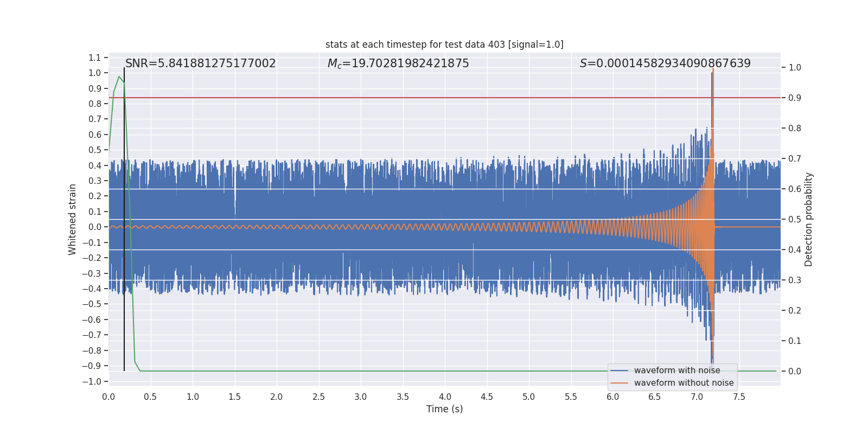Click the 4.0 tick on time axis
The width and height of the screenshot is (868, 434).
[445, 397]
